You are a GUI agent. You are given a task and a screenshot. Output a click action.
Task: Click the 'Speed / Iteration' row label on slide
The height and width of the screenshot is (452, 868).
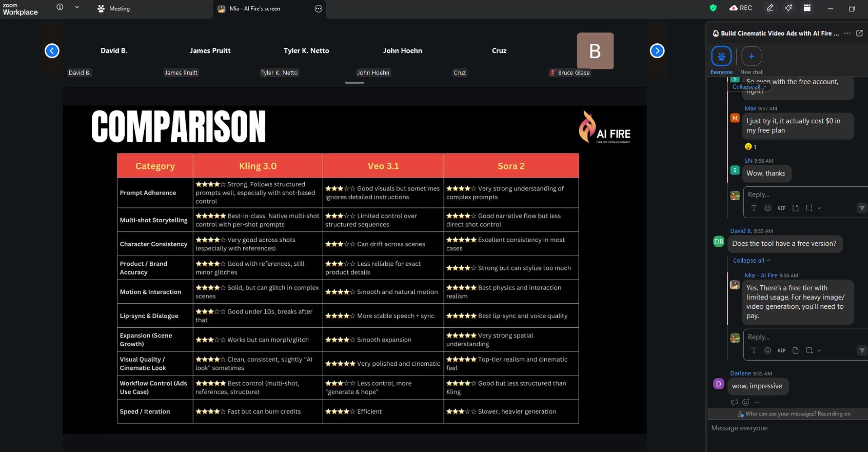click(145, 412)
